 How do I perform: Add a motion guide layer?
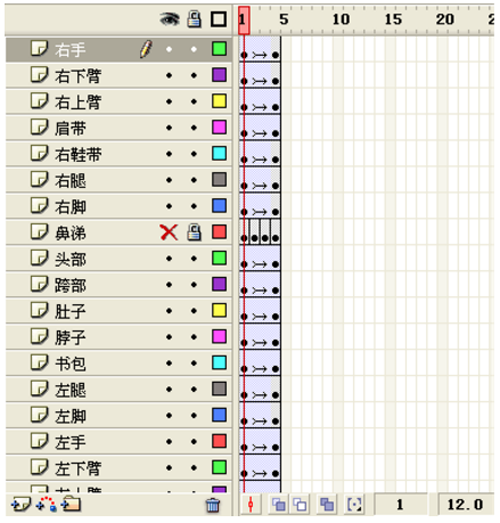pyautogui.click(x=46, y=504)
